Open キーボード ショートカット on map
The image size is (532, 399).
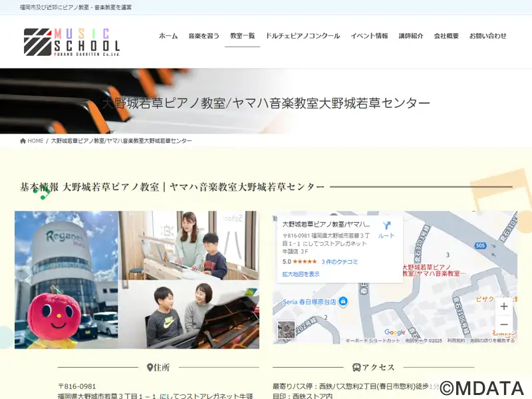(x=372, y=340)
